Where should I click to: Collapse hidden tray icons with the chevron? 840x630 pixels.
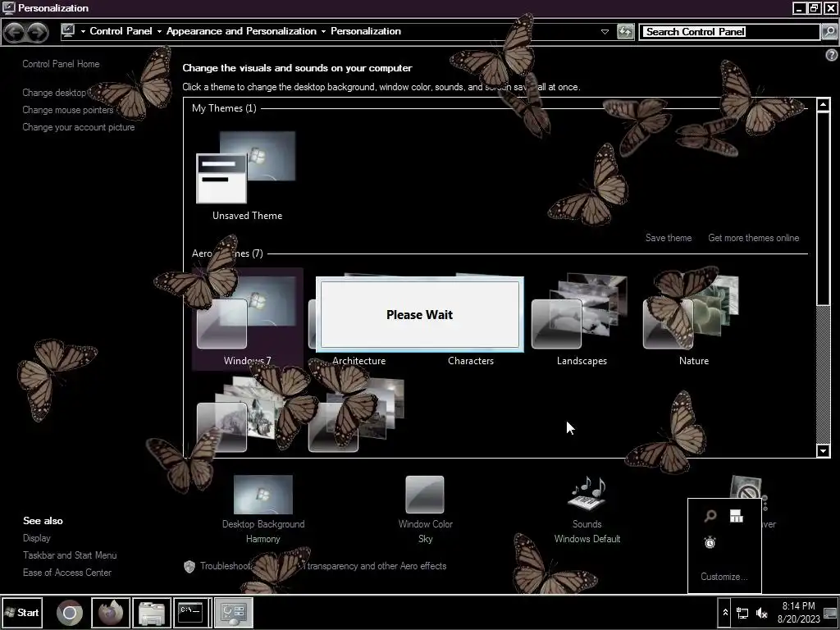[725, 613]
